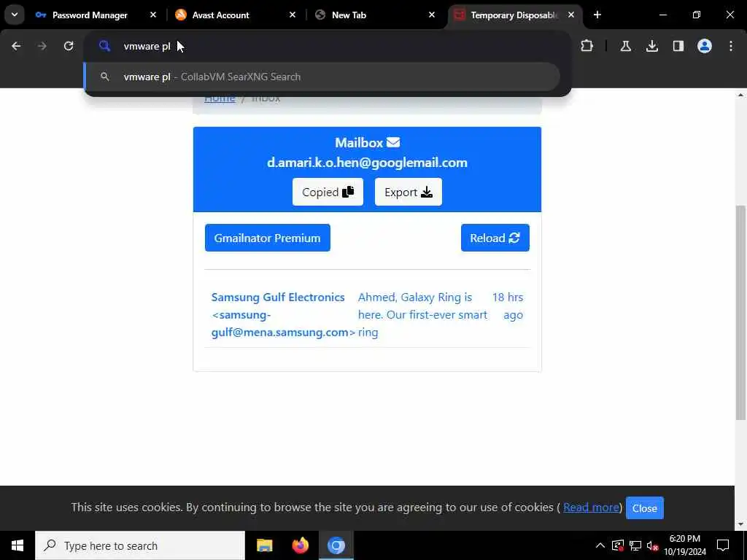Click the browser forward arrow
The image size is (747, 560).
point(42,46)
